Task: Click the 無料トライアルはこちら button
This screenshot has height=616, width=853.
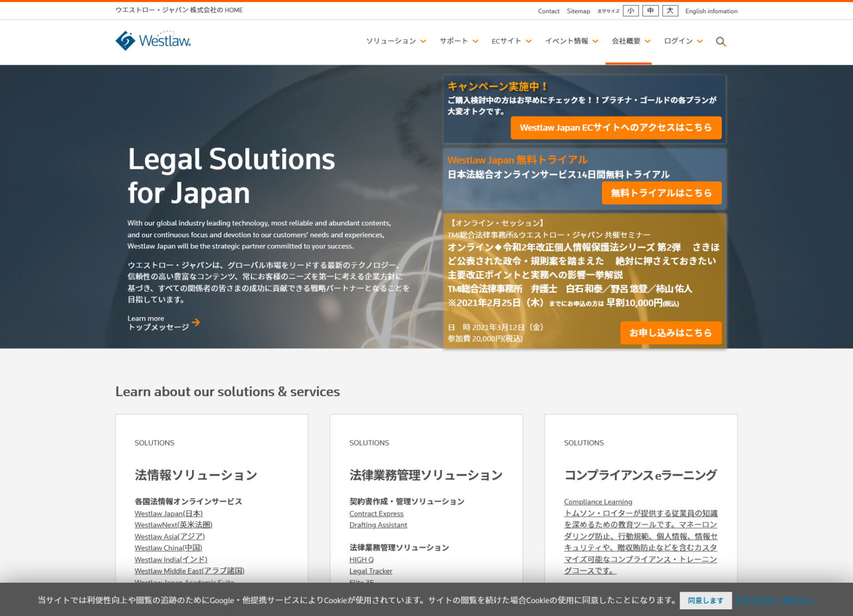Action: click(661, 193)
